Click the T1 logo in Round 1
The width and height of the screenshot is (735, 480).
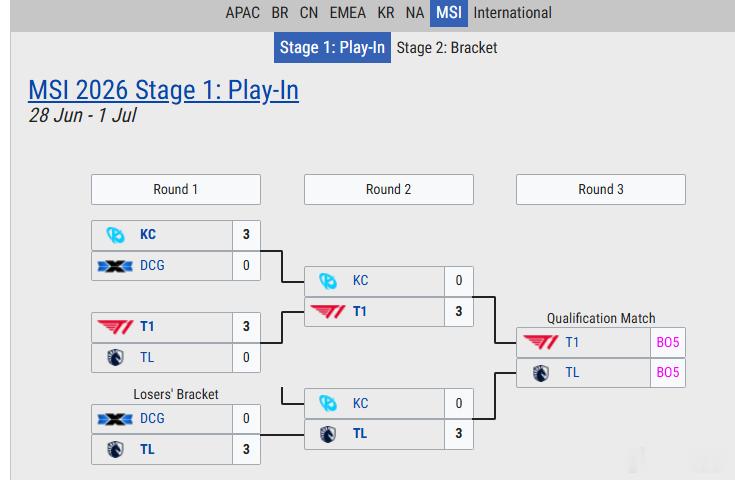tap(115, 327)
